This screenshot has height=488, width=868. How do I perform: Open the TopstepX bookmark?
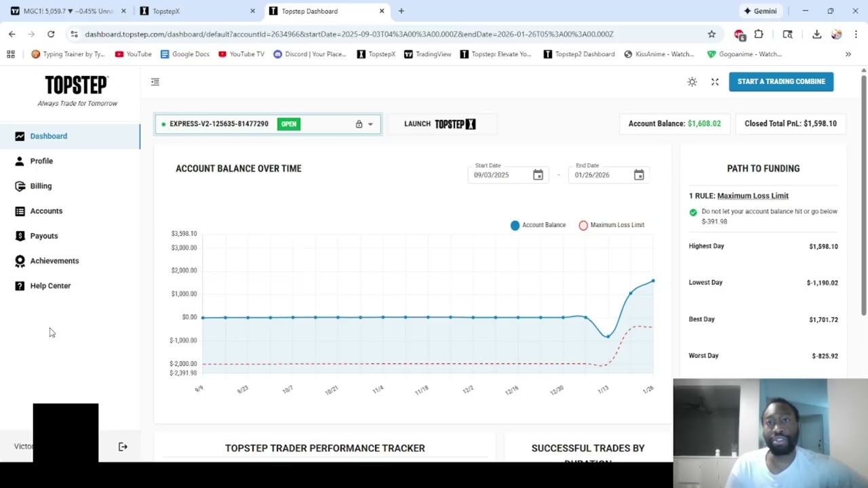376,54
